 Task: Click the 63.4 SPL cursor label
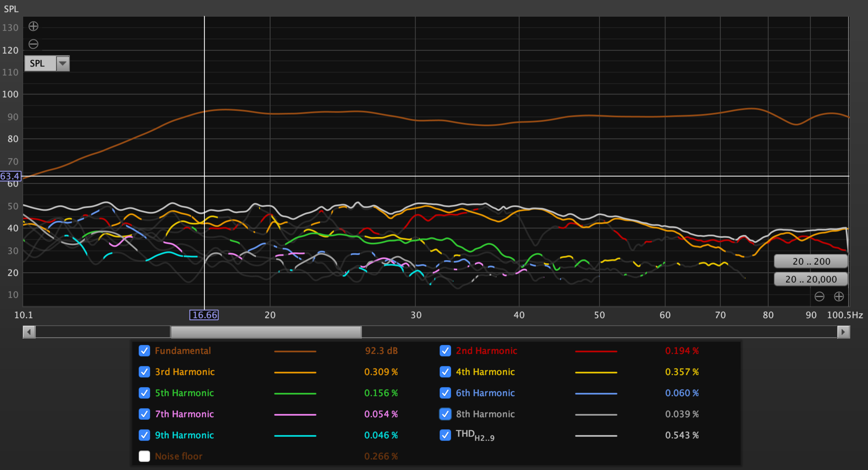(10, 176)
